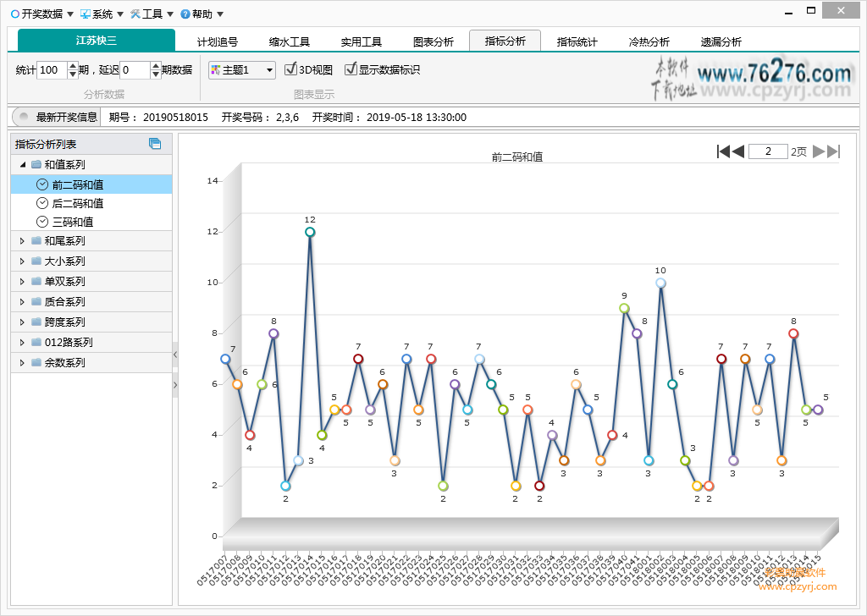Open the 工具 menu

(x=152, y=14)
